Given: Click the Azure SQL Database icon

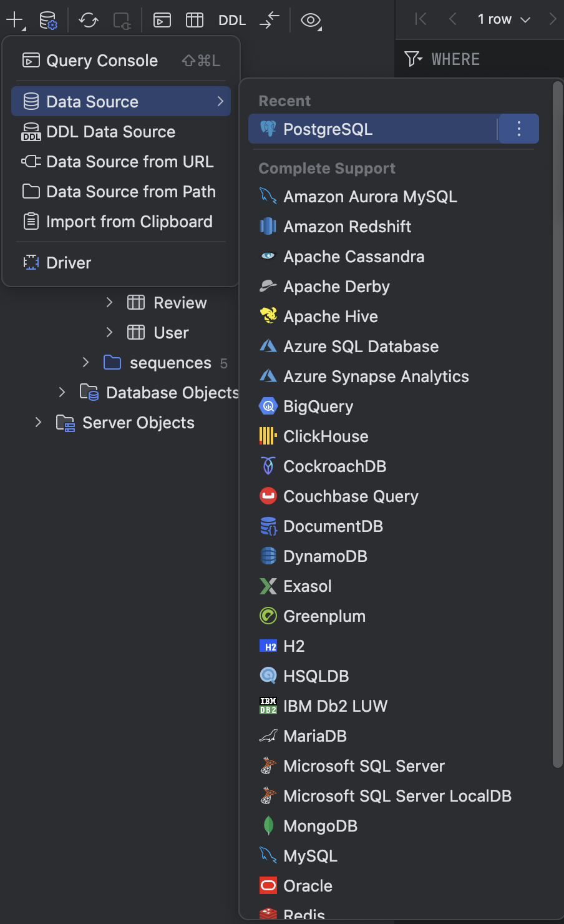Looking at the screenshot, I should pyautogui.click(x=268, y=346).
